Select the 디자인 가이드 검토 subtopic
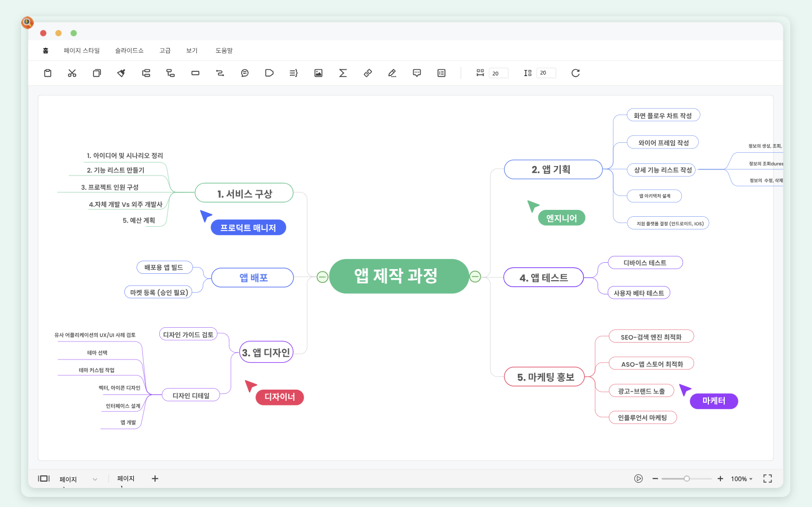The image size is (812, 507). [188, 335]
